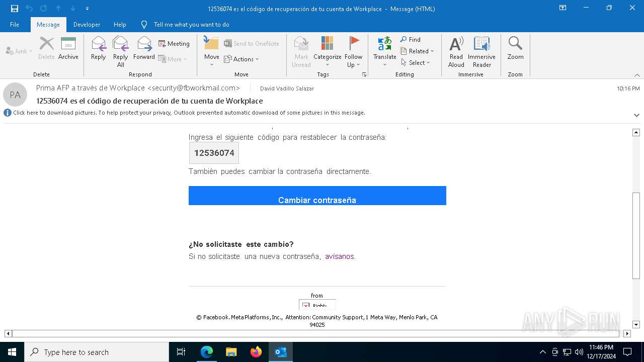The height and width of the screenshot is (362, 644).
Task: Open the Windows Start menu
Action: (x=12, y=352)
